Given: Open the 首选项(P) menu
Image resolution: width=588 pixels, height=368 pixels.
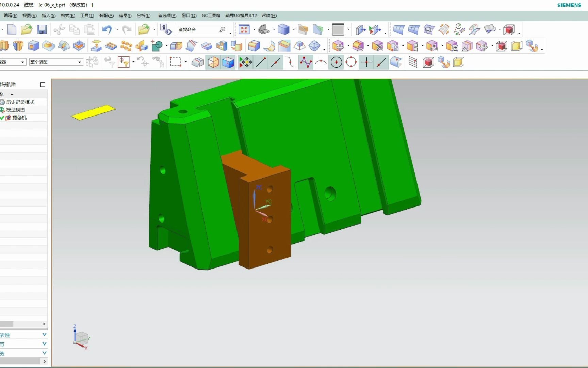Looking at the screenshot, I should tap(167, 16).
